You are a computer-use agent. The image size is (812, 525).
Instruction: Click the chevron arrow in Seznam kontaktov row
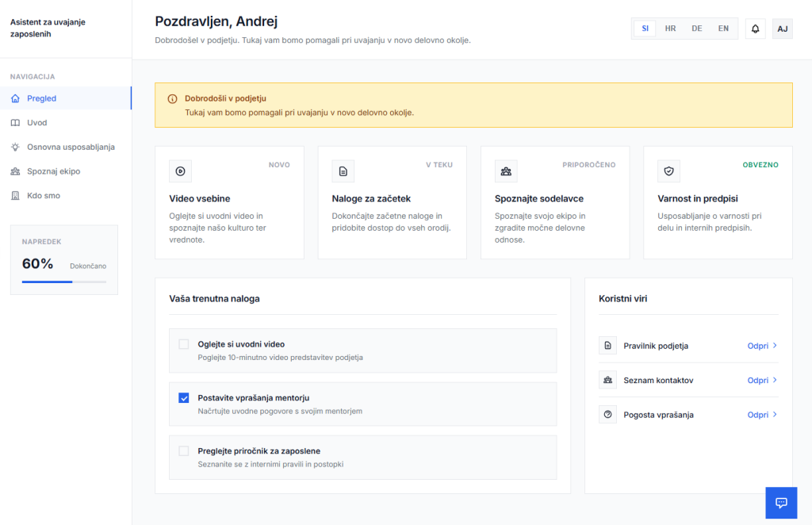[775, 380]
